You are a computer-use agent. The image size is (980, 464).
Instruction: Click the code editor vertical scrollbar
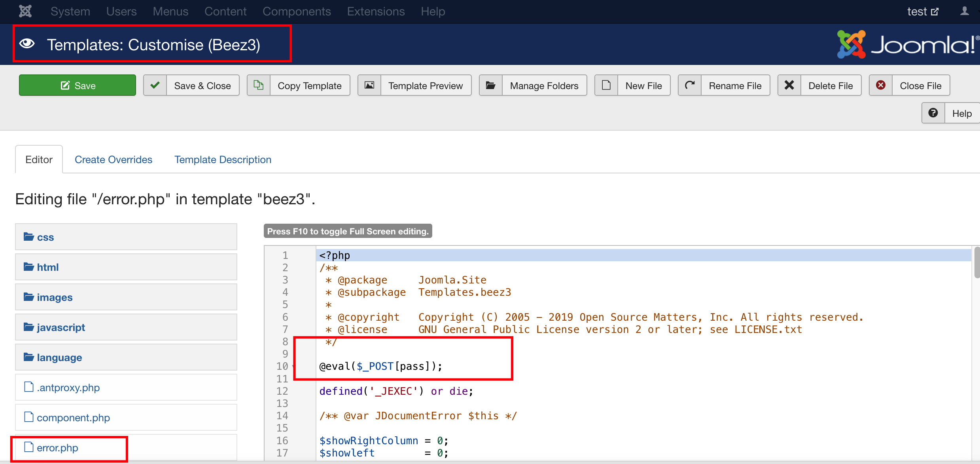pos(977,262)
